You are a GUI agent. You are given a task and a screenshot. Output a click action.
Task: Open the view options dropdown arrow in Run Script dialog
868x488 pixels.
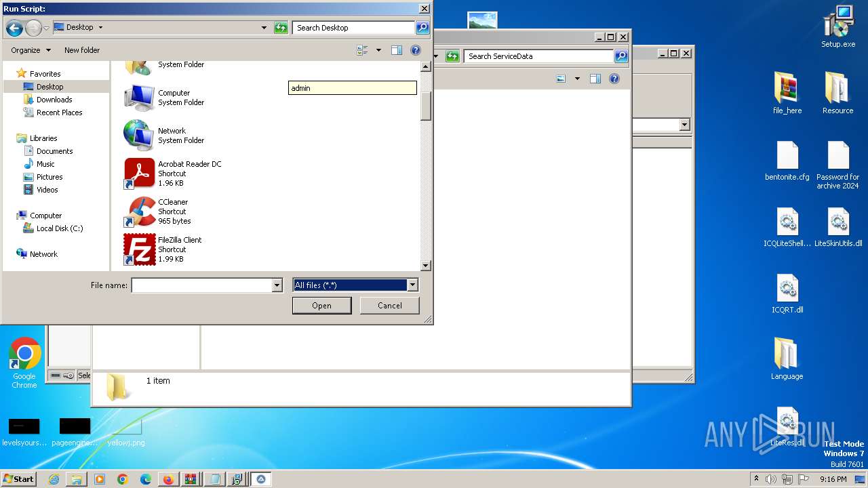point(378,50)
